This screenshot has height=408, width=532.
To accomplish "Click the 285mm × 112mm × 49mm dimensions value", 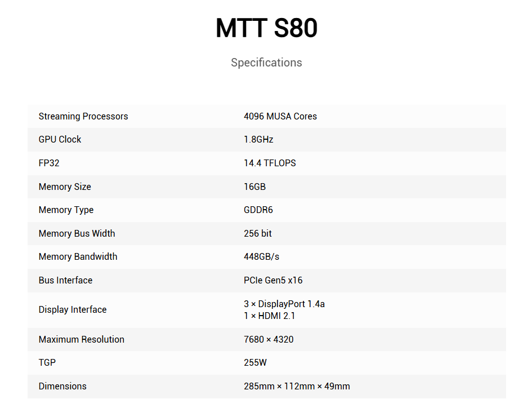I will [x=297, y=386].
